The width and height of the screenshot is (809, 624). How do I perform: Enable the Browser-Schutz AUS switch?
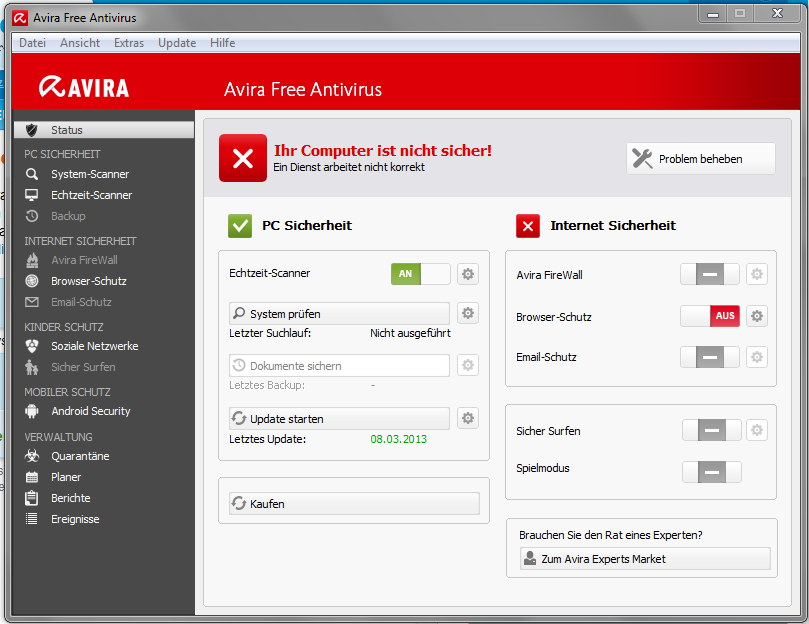tap(710, 316)
